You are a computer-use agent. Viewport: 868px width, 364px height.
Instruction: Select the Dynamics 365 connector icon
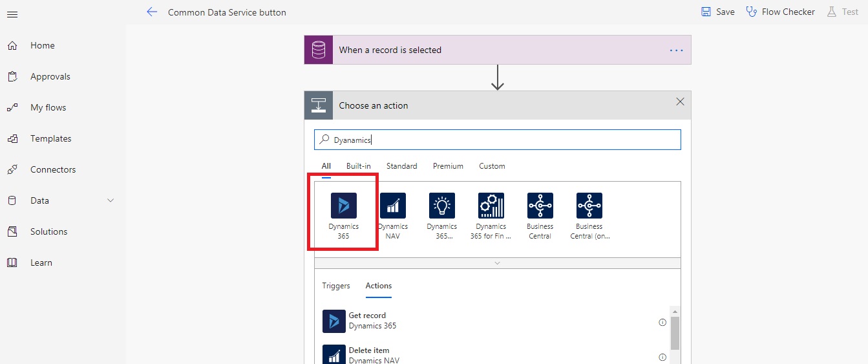(343, 206)
